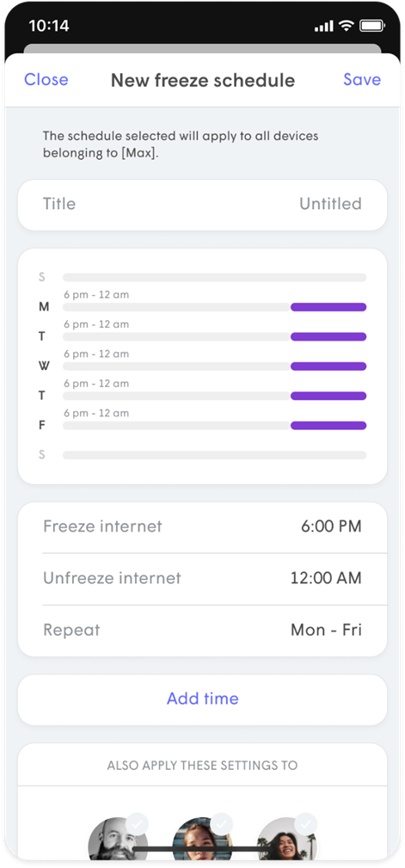Screen dimensions: 405x868
Task: Open the Repeat days selector
Action: coord(203,631)
